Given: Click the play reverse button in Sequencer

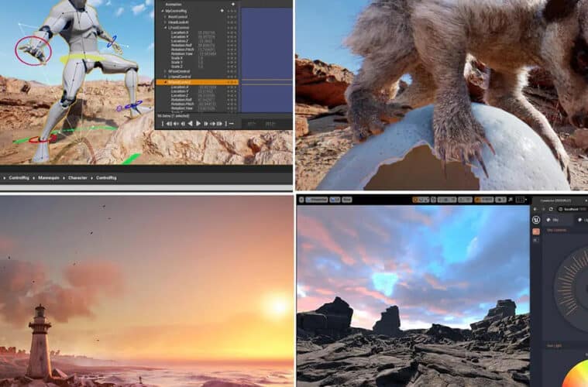Looking at the screenshot, I should pos(191,123).
